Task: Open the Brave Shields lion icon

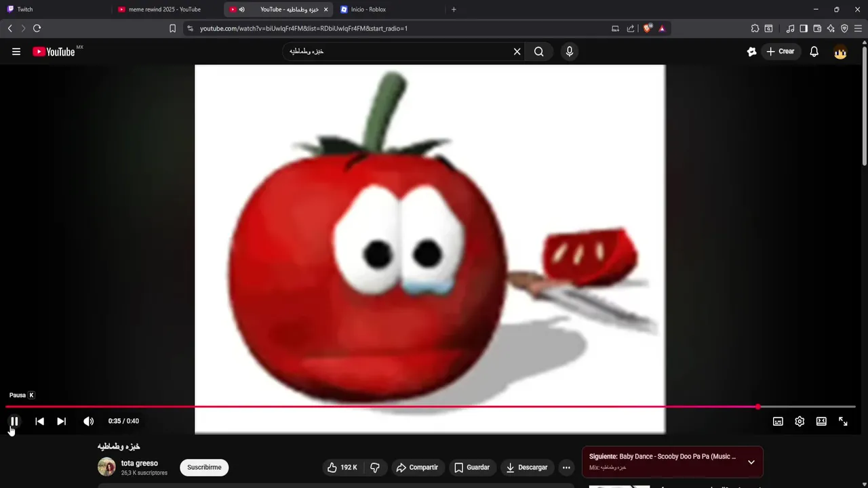Action: [647, 28]
